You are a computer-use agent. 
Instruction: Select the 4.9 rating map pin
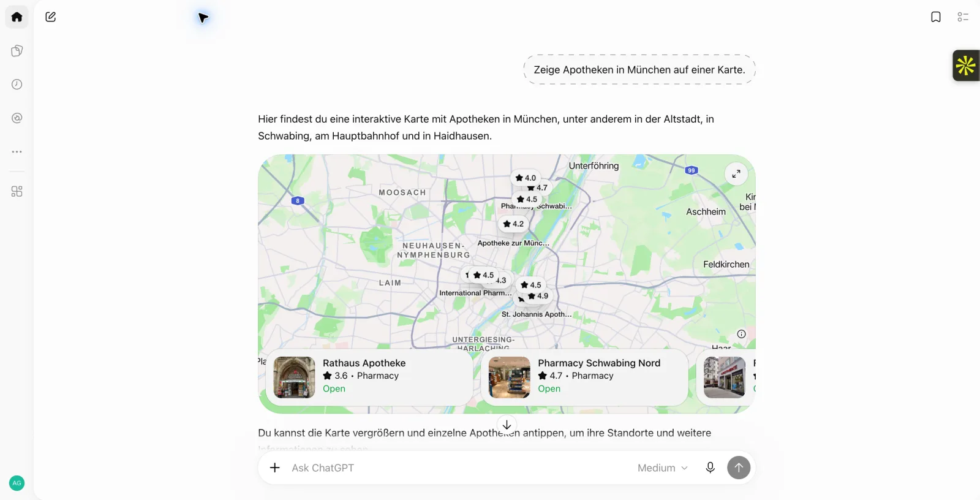pyautogui.click(x=538, y=296)
